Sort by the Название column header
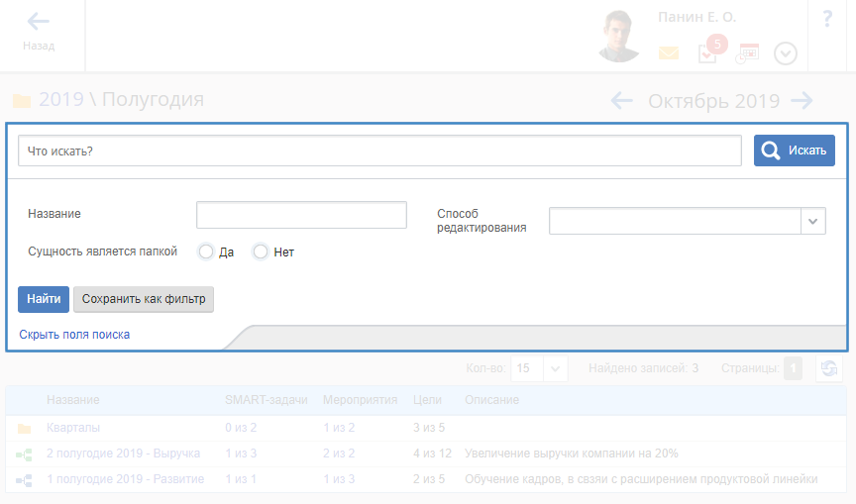Screen dimensions: 856x504 pos(72,400)
